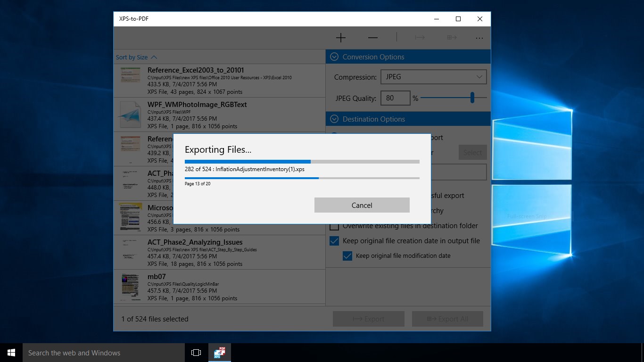Click the Export button at the bottom
Screen dimensions: 644x362
pos(369,319)
